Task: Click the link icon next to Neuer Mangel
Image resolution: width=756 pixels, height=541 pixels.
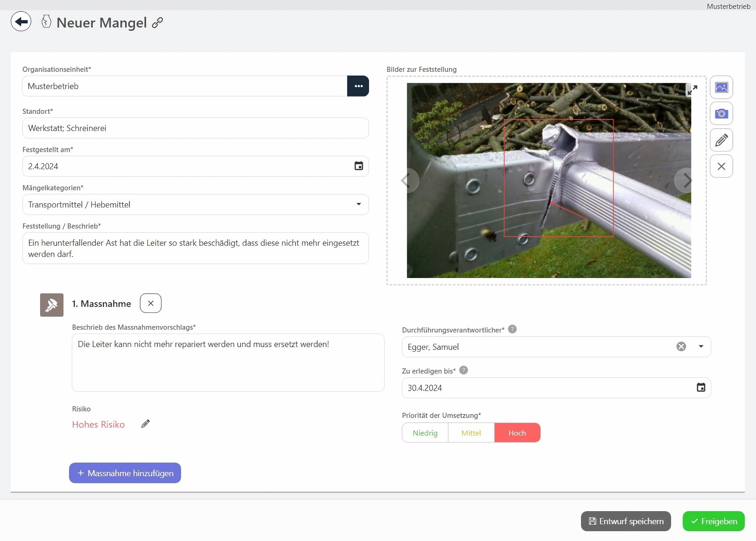Action: click(158, 23)
